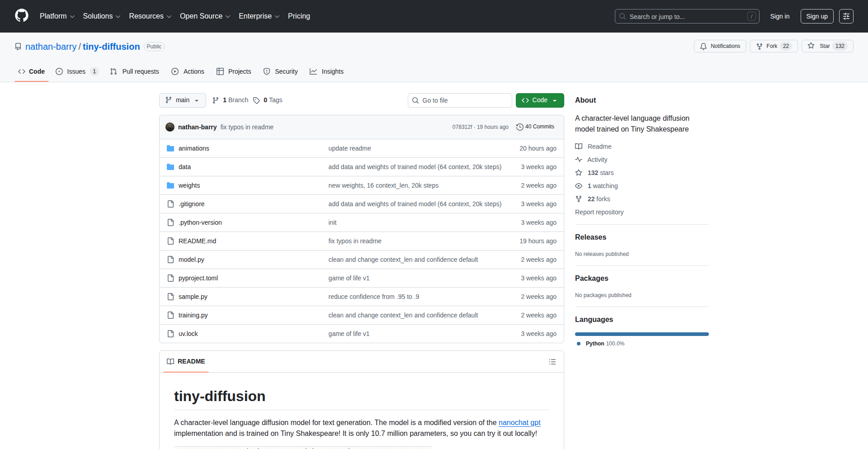View the 0 Tags list
This screenshot has height=449, width=868.
coord(268,100)
